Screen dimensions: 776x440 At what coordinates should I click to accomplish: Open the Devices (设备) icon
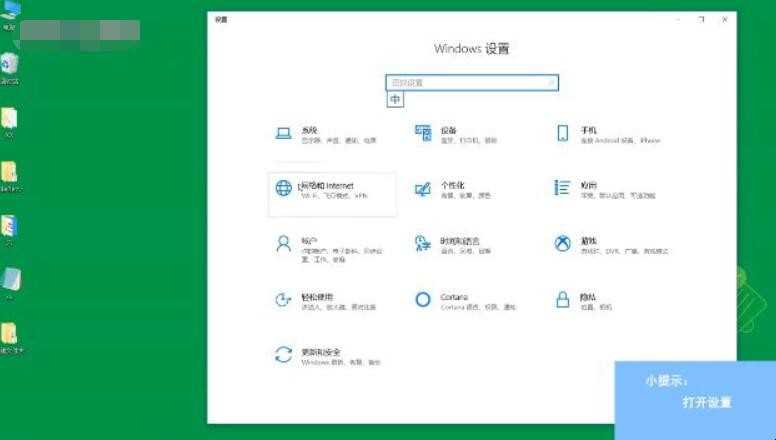tap(423, 133)
